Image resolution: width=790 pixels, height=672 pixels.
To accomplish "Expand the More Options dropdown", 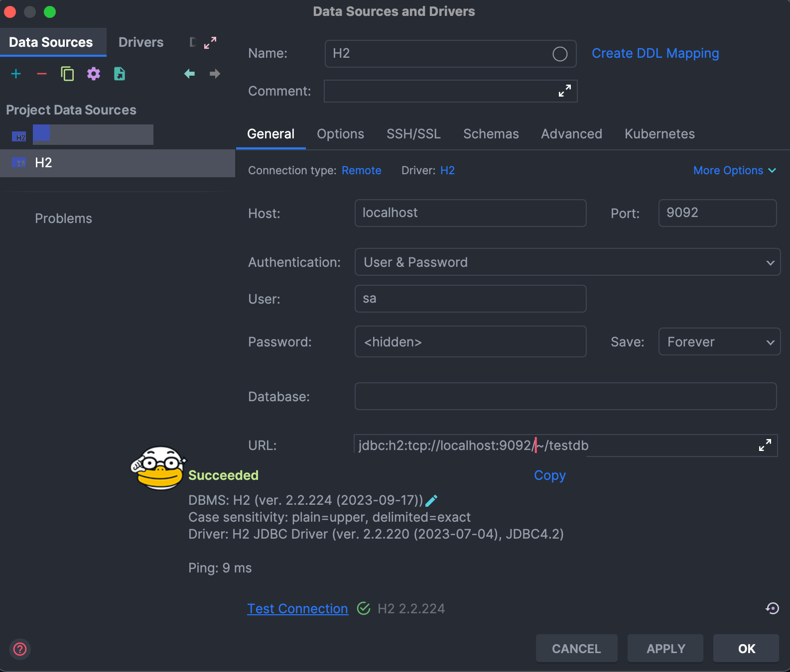I will (735, 170).
